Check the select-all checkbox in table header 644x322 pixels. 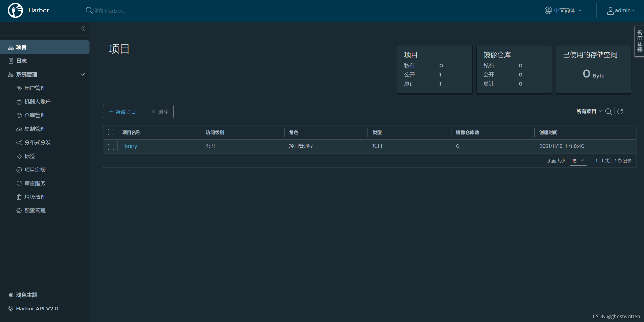(x=111, y=132)
